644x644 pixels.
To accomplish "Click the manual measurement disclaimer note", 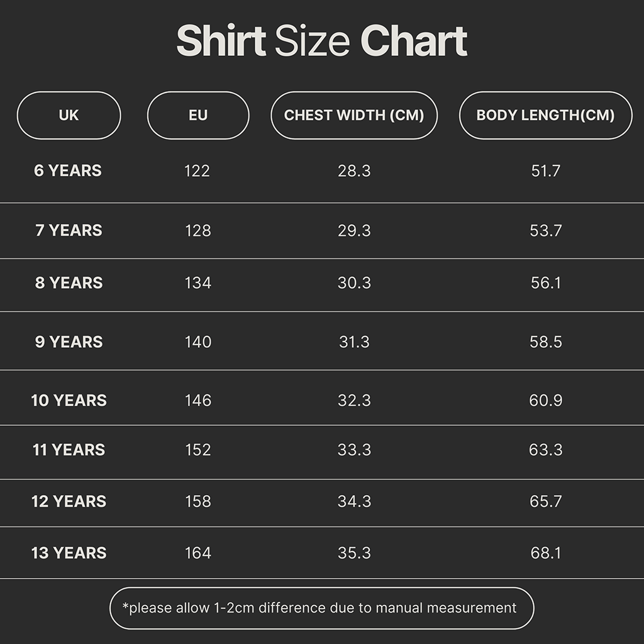I will tap(321, 608).
